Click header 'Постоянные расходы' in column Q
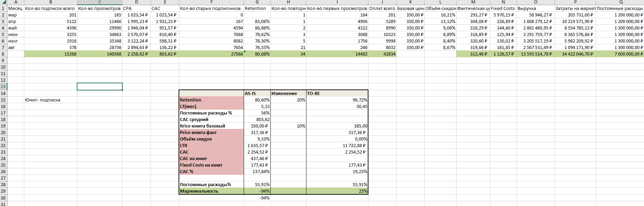 [x=620, y=8]
